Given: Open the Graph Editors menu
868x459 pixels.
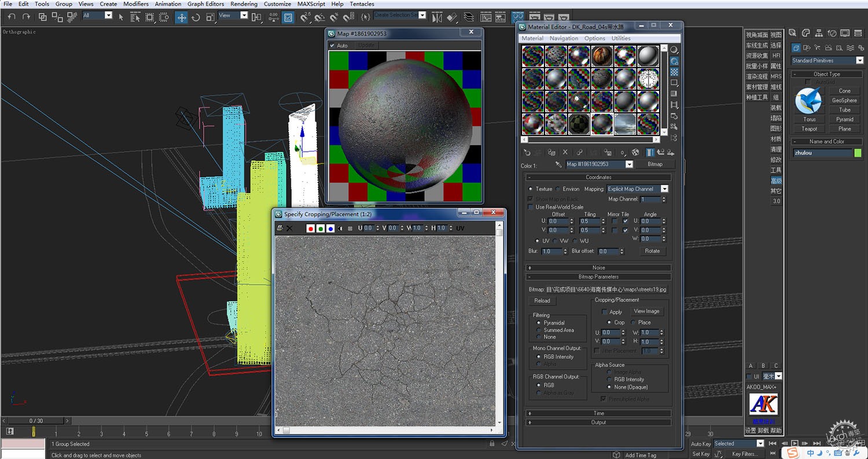Looking at the screenshot, I should click(x=205, y=4).
